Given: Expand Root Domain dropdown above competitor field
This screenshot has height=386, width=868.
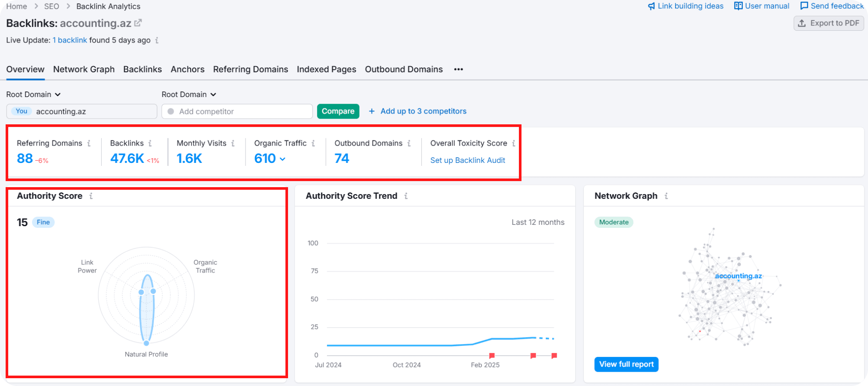Looking at the screenshot, I should [189, 94].
